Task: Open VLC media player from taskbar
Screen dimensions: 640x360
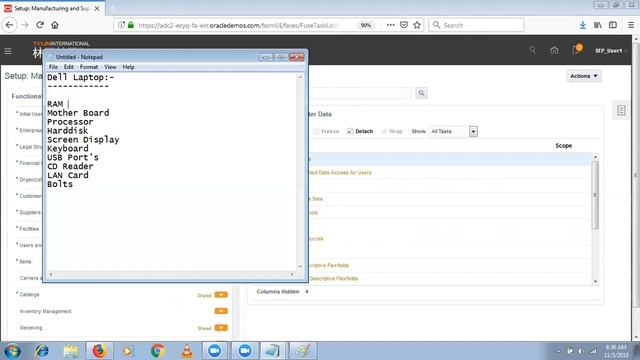Action: [187, 351]
